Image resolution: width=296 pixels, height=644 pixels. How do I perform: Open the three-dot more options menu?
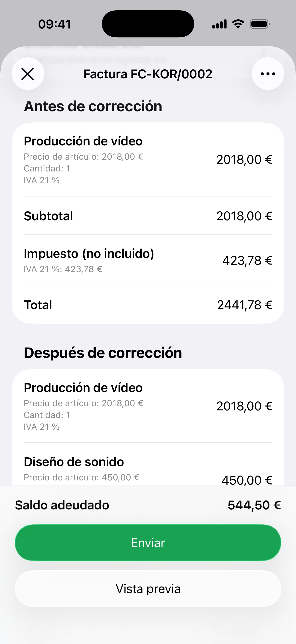[x=268, y=74]
